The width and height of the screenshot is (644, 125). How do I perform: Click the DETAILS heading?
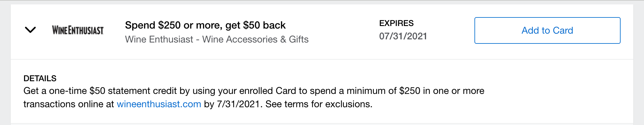40,78
